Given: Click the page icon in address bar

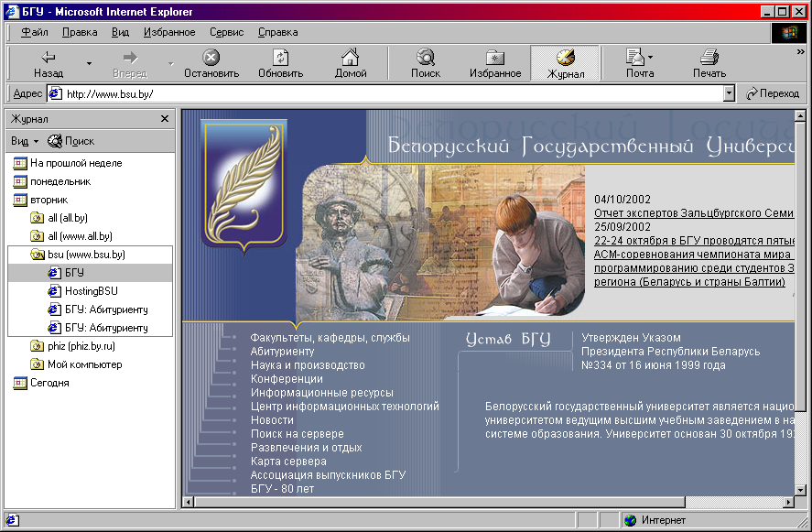Looking at the screenshot, I should click(55, 93).
